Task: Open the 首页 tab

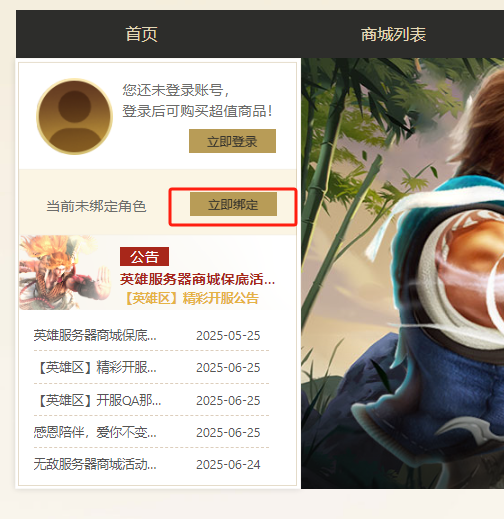Action: (x=141, y=34)
